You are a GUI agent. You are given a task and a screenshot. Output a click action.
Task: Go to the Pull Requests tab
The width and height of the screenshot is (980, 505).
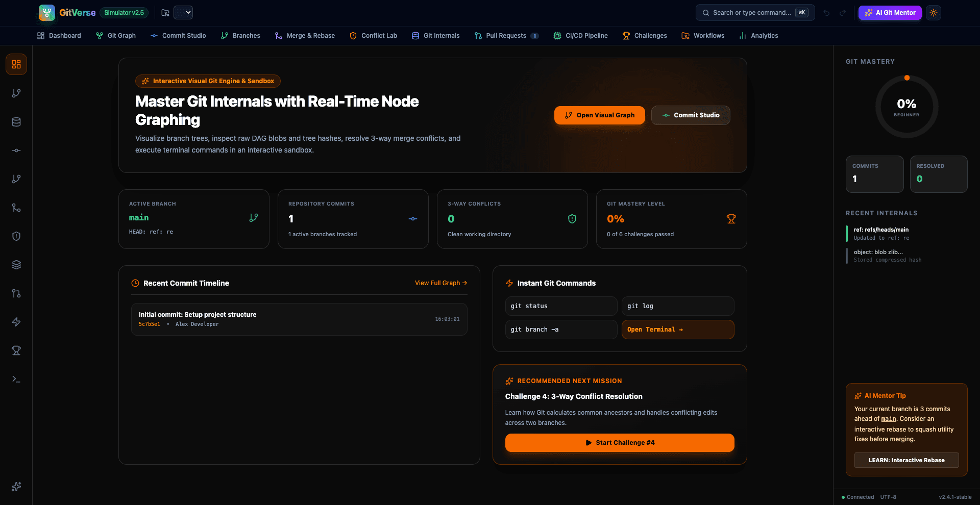pos(506,36)
